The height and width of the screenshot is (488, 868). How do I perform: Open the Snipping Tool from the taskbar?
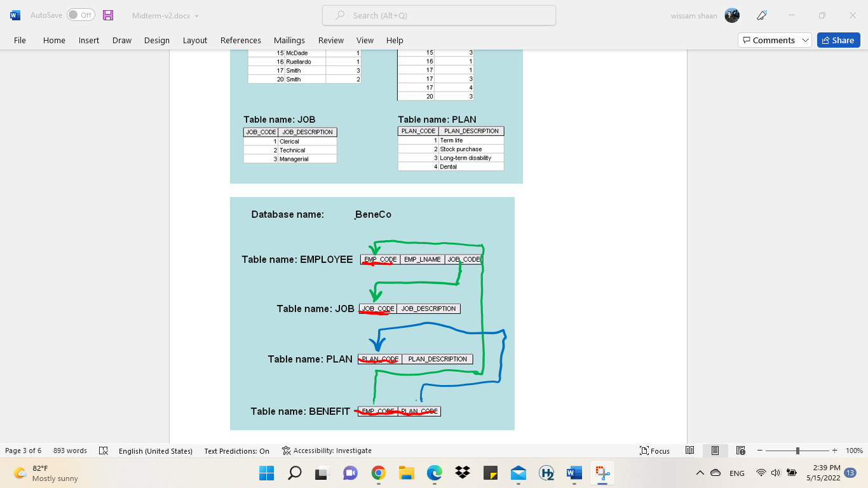click(602, 473)
